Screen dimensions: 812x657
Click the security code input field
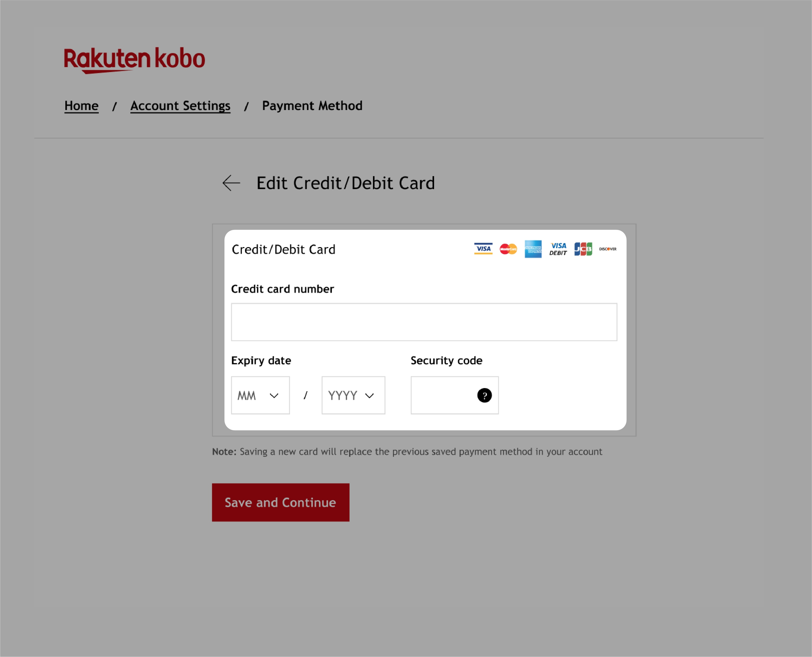tap(454, 395)
